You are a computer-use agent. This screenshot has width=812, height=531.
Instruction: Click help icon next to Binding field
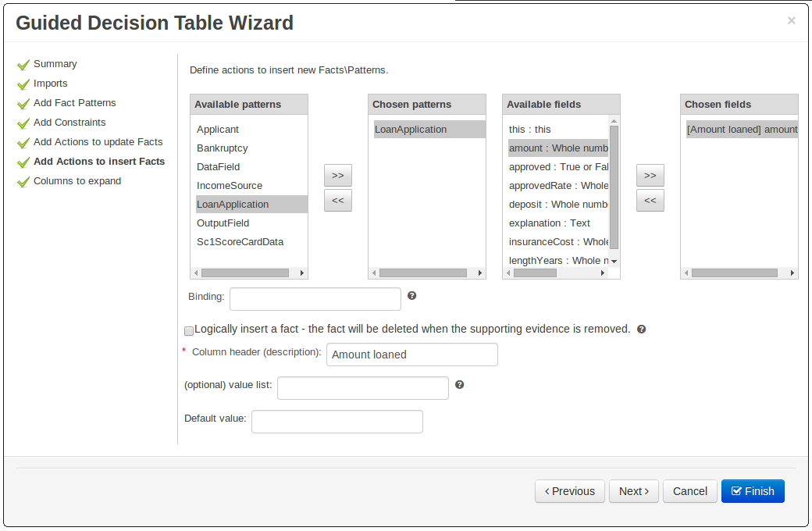(x=411, y=296)
